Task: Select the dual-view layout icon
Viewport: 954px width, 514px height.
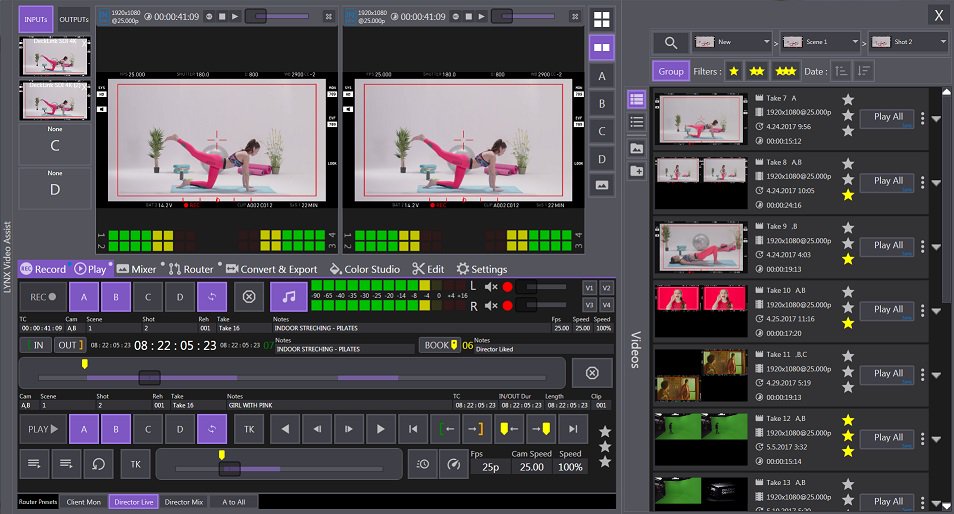Action: click(x=602, y=47)
